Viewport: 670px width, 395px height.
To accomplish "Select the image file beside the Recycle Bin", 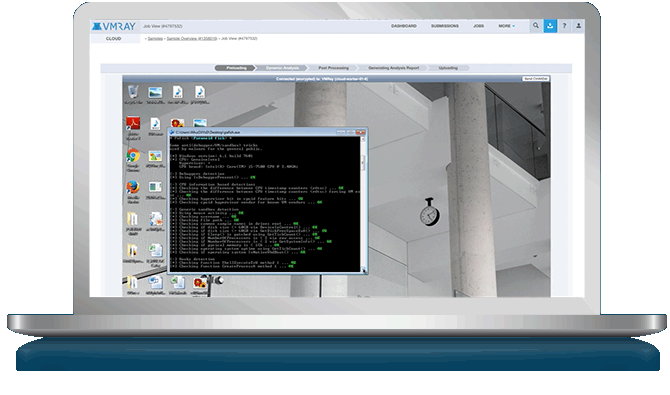I will click(155, 94).
